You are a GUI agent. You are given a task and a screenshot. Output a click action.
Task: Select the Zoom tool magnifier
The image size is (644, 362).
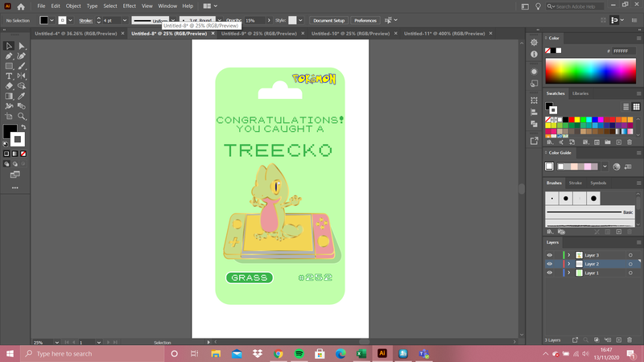coord(22,116)
